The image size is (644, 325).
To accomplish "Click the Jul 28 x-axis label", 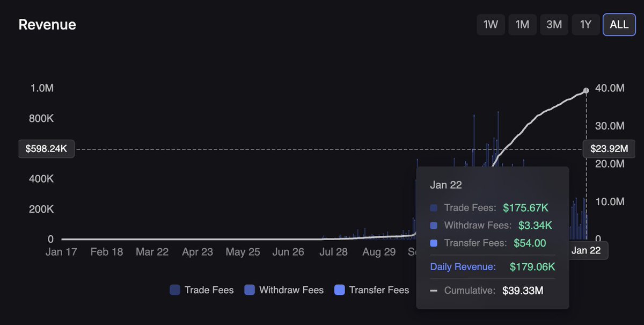I will click(333, 252).
